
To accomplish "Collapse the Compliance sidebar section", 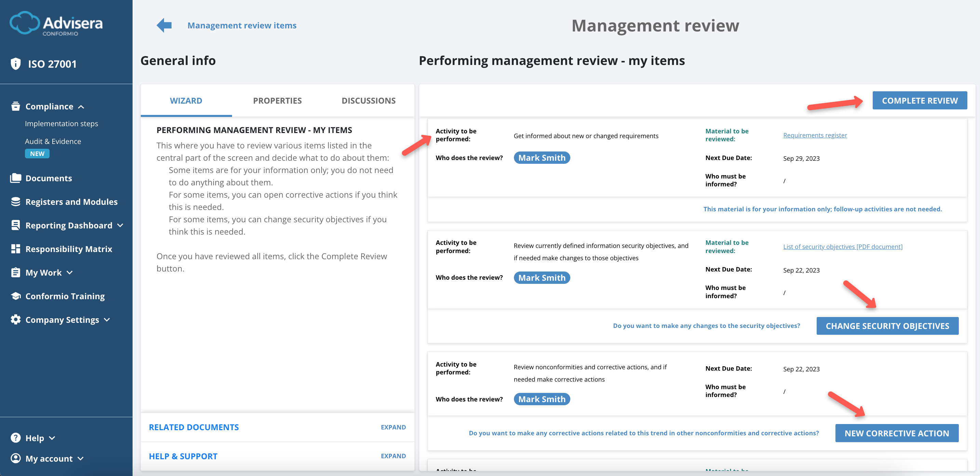I will [81, 107].
